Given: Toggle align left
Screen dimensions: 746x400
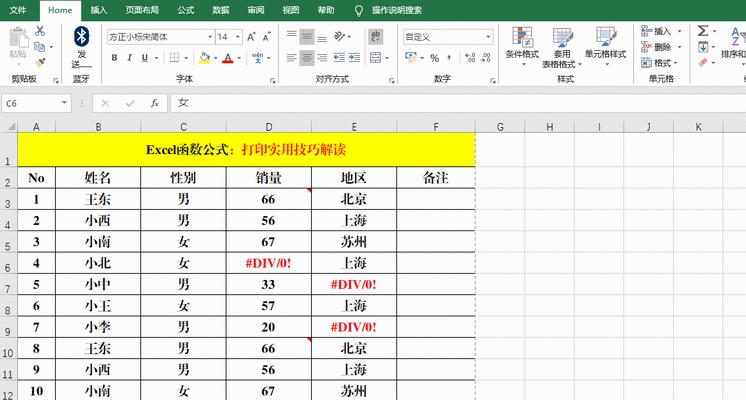Looking at the screenshot, I should (x=292, y=58).
